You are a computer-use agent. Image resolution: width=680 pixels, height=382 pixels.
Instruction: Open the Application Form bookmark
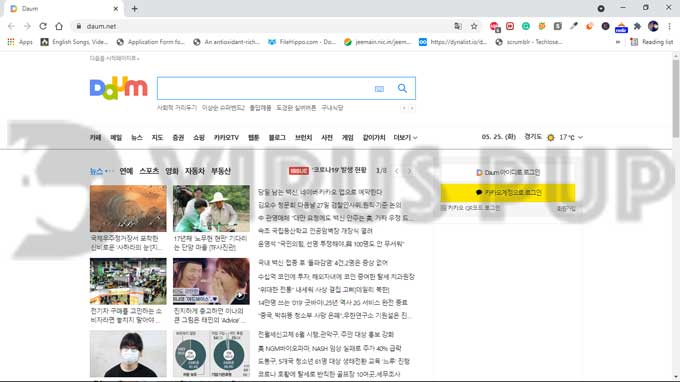pos(150,42)
